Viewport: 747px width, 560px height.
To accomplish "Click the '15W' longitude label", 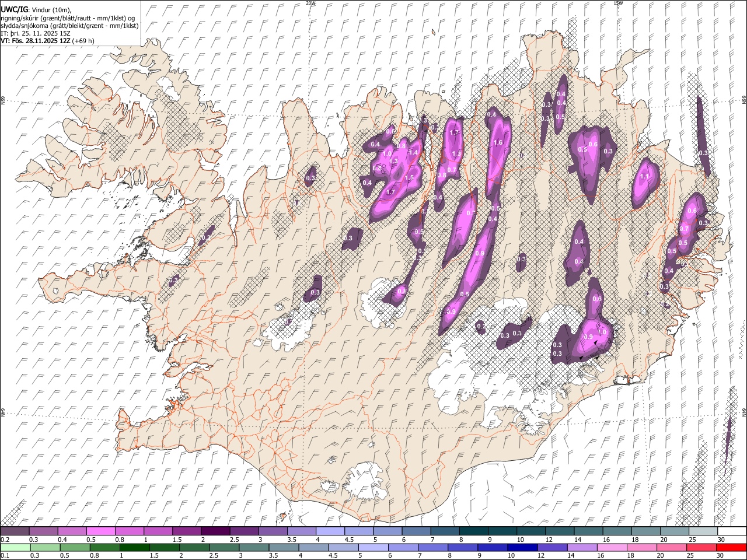I will 618,3.
